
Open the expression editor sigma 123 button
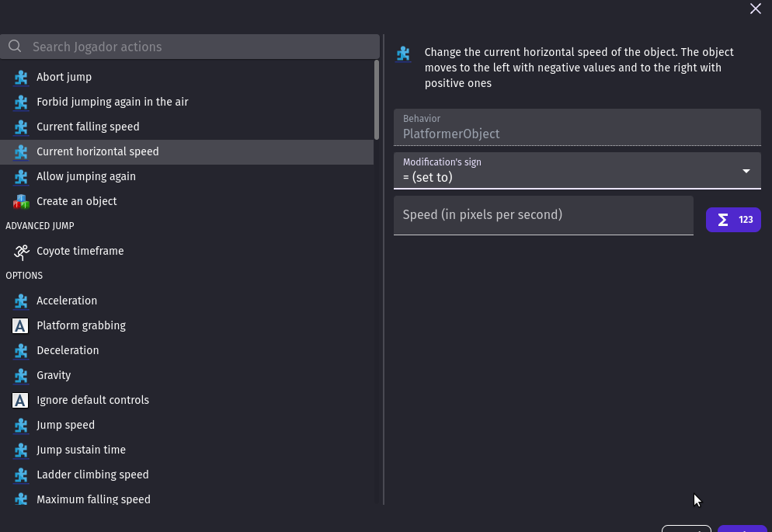(732, 220)
